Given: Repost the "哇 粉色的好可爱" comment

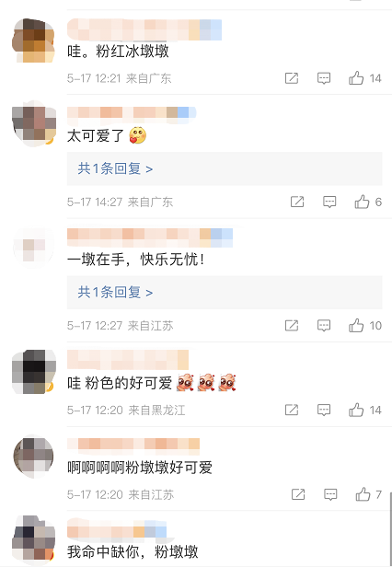Looking at the screenshot, I should pyautogui.click(x=292, y=411).
